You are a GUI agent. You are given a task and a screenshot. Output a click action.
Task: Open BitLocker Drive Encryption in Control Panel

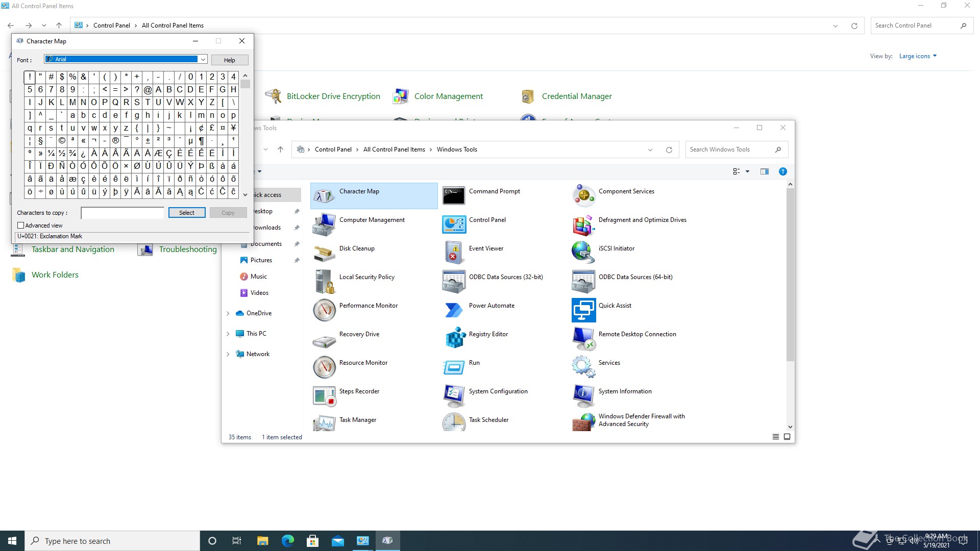[x=333, y=96]
